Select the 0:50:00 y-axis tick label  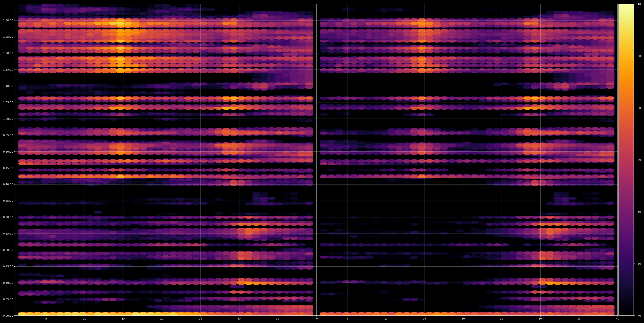[x=8, y=152]
